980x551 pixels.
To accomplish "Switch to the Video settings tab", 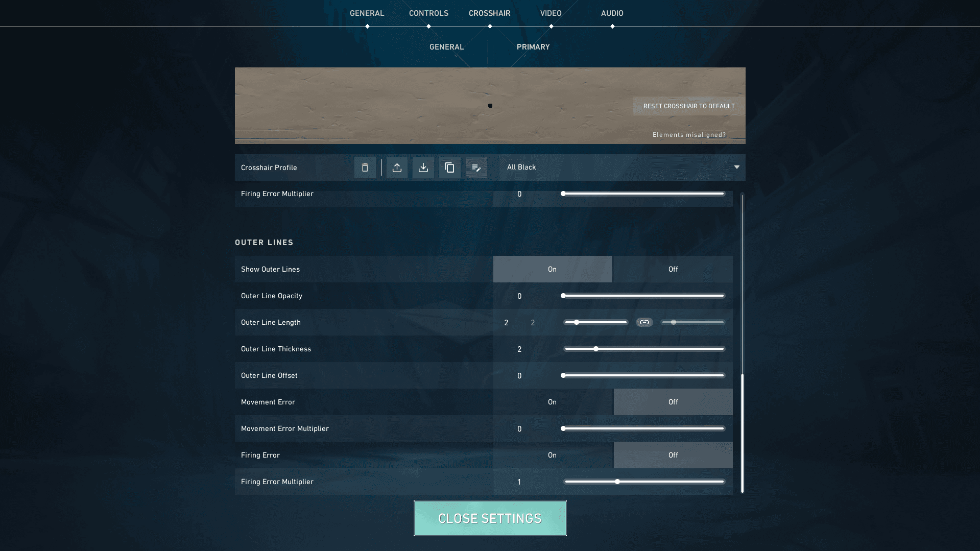I will [551, 13].
